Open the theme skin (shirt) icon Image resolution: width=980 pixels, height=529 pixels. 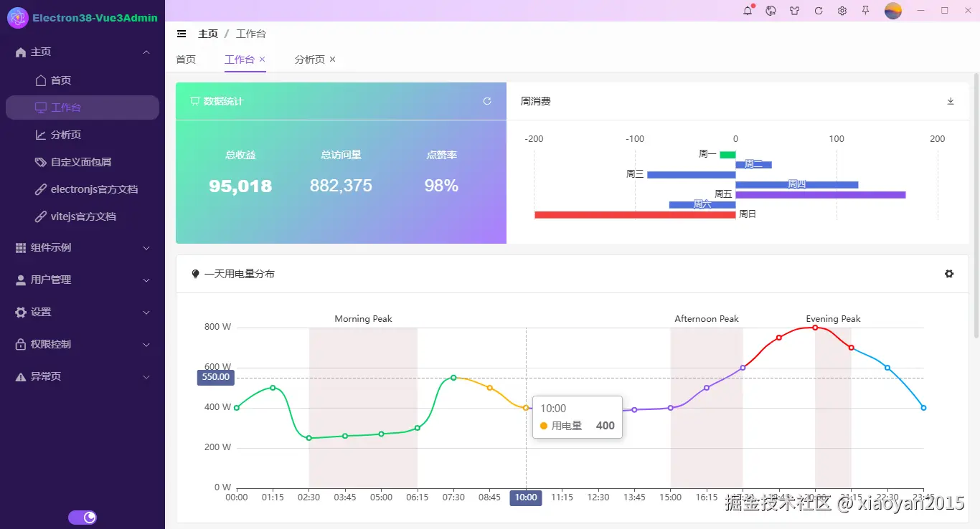[x=795, y=11]
